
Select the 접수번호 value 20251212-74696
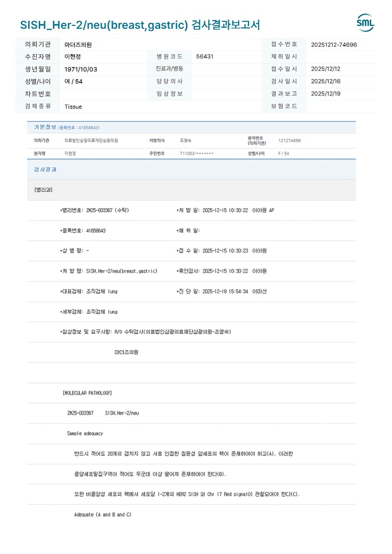click(x=334, y=44)
